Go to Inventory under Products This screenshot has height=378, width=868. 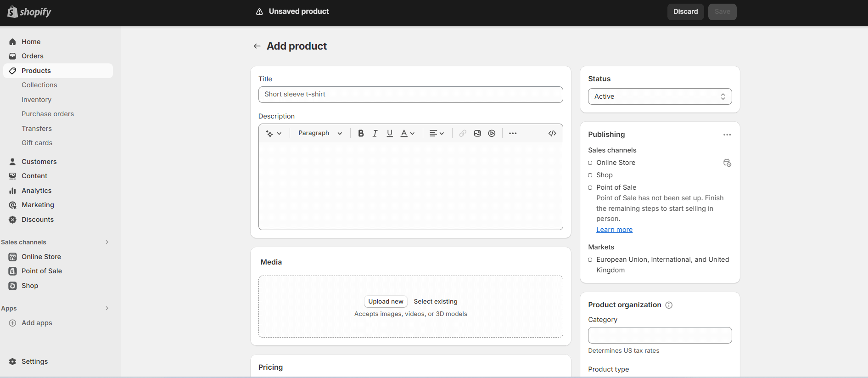click(36, 100)
